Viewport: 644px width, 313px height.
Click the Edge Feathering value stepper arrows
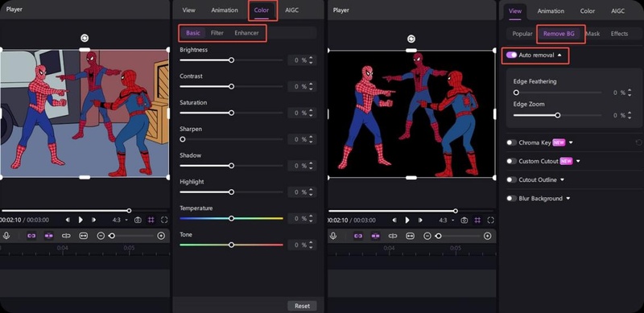[x=630, y=93]
